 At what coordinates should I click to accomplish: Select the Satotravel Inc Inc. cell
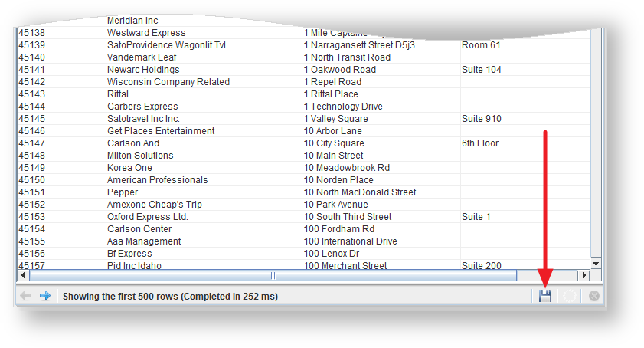204,119
